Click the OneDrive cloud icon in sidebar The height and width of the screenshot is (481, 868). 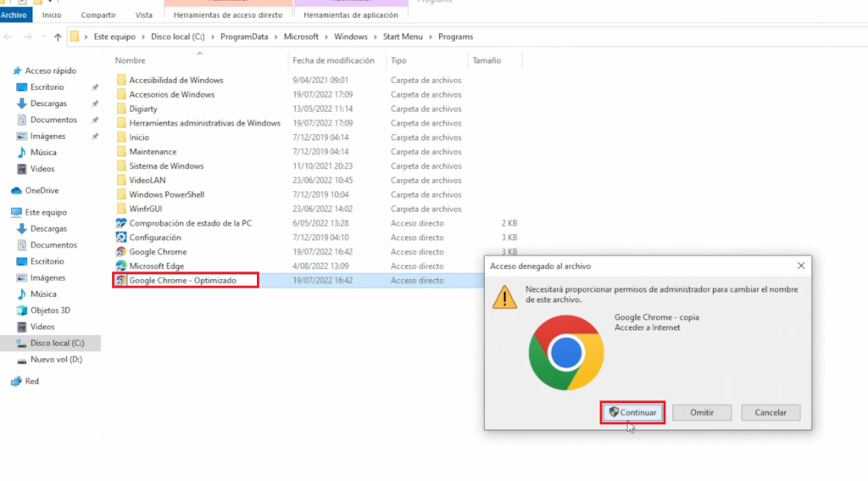pyautogui.click(x=17, y=191)
